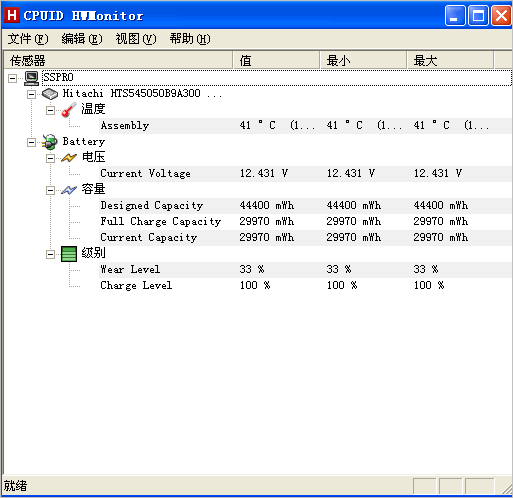Click Full Charge Capacity's 29970 mWh 值 cell
Viewport: 513px width, 498px height.
point(267,221)
